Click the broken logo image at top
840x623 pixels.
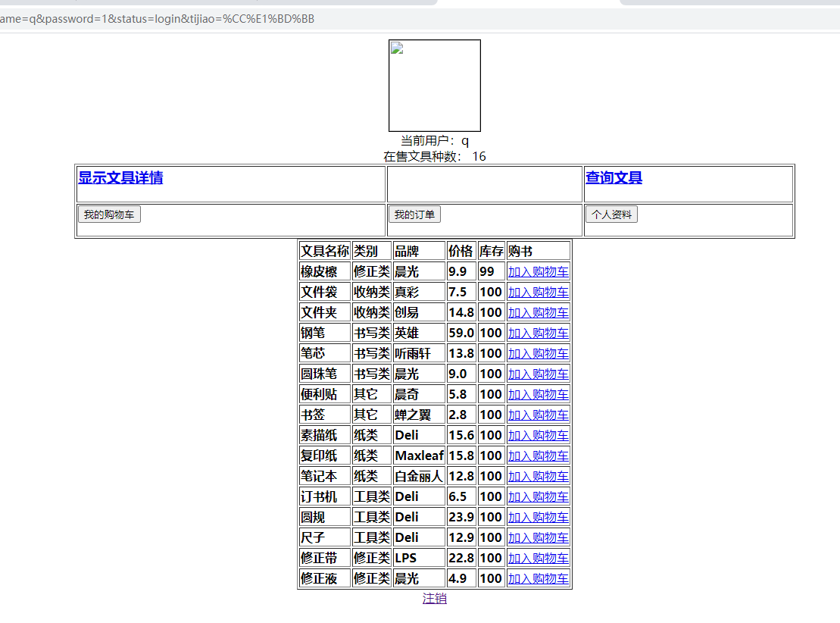click(x=434, y=86)
